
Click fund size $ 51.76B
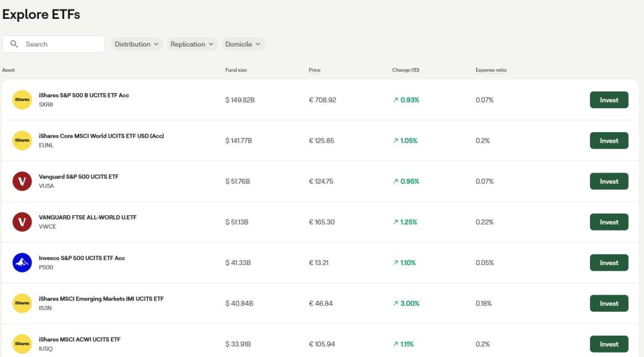pyautogui.click(x=237, y=181)
